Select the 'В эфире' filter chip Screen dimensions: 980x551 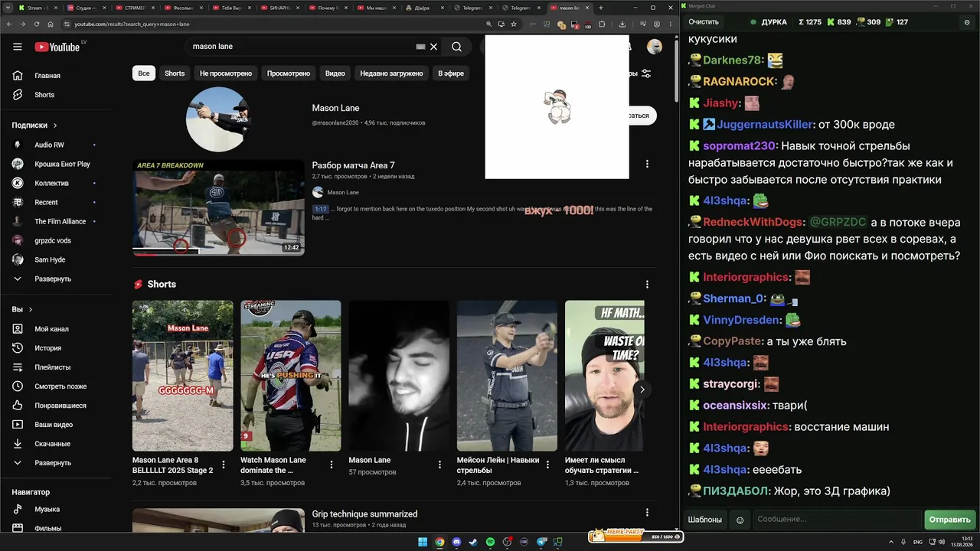[x=450, y=73]
